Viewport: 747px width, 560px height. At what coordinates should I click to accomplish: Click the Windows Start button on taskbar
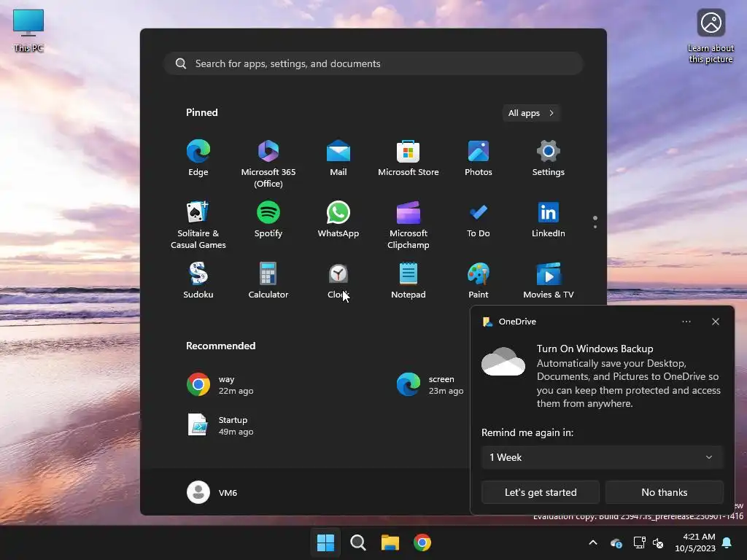tap(326, 542)
